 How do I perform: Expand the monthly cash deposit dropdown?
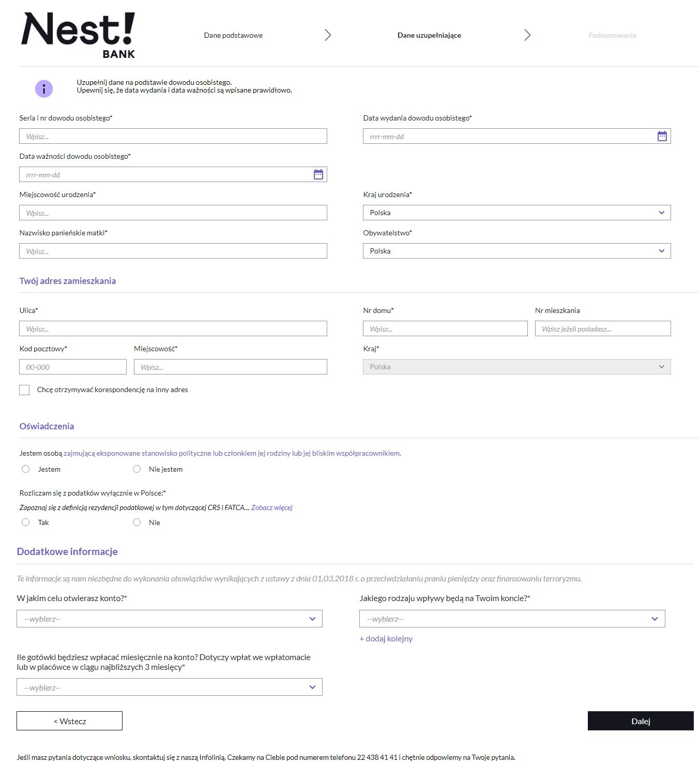pos(169,687)
